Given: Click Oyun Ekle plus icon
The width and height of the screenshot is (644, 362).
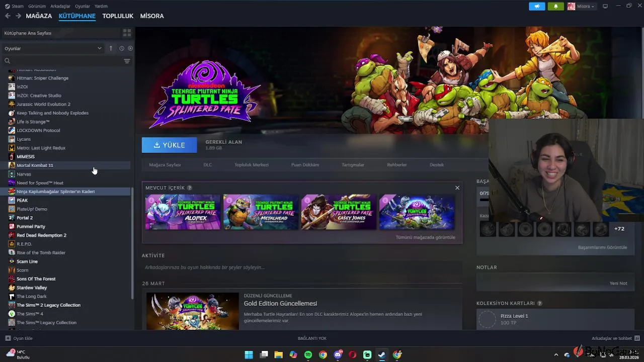Looking at the screenshot, I should pos(8,338).
